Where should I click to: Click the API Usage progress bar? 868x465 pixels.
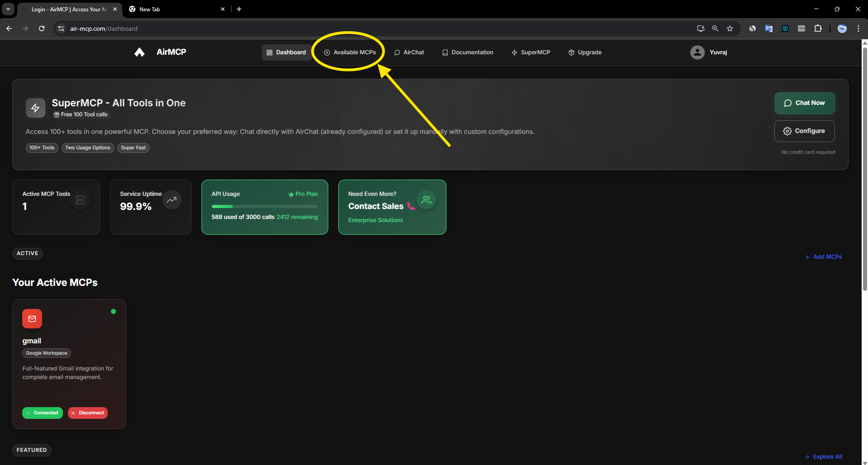pos(265,207)
